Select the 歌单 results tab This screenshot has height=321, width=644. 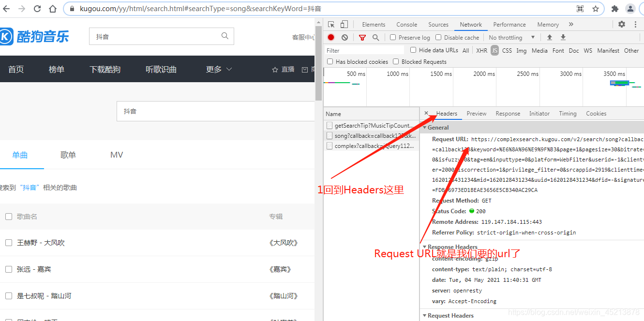pyautogui.click(x=68, y=155)
